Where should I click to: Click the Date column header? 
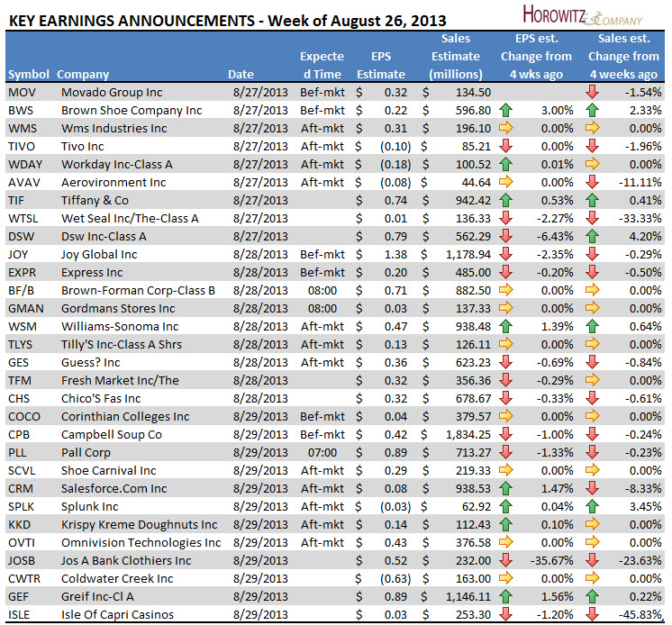(241, 74)
